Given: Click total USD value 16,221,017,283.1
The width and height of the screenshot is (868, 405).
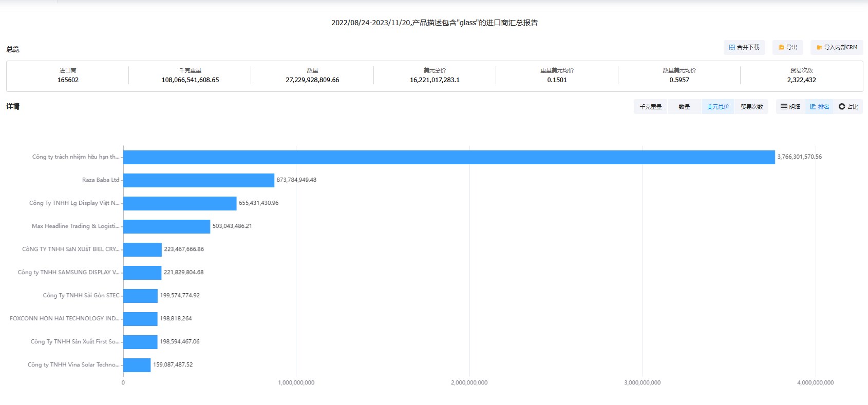Looking at the screenshot, I should tap(435, 80).
